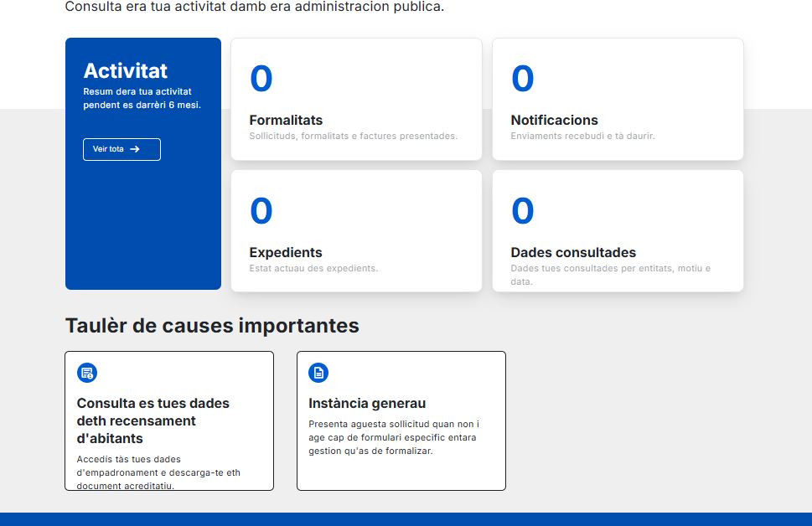Click the Notificacions zero counter

pyautogui.click(x=522, y=79)
